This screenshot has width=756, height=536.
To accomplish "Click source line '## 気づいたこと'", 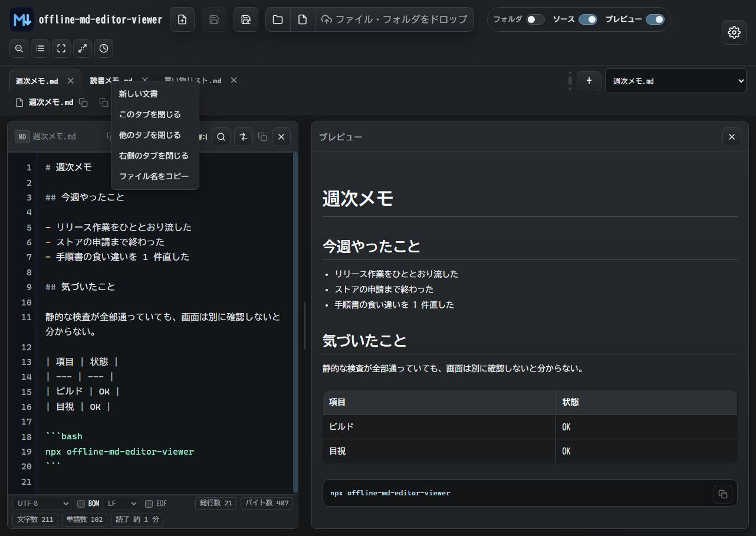I will coord(80,287).
